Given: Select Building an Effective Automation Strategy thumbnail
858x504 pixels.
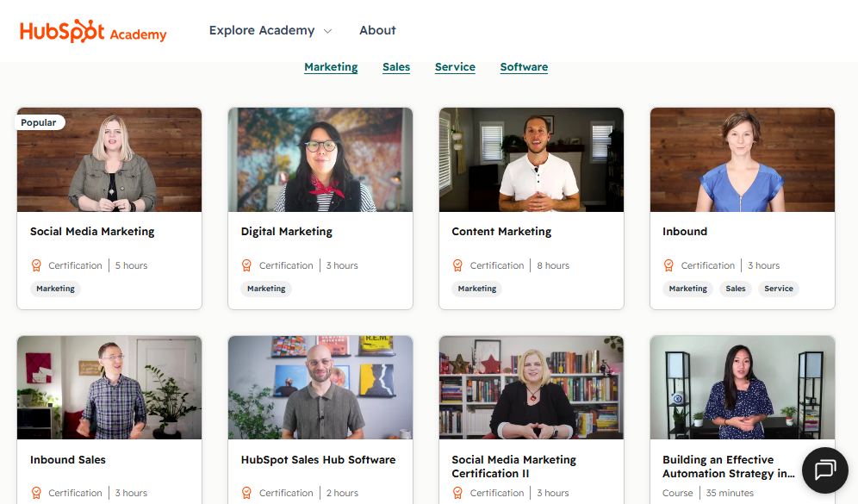Looking at the screenshot, I should click(743, 388).
